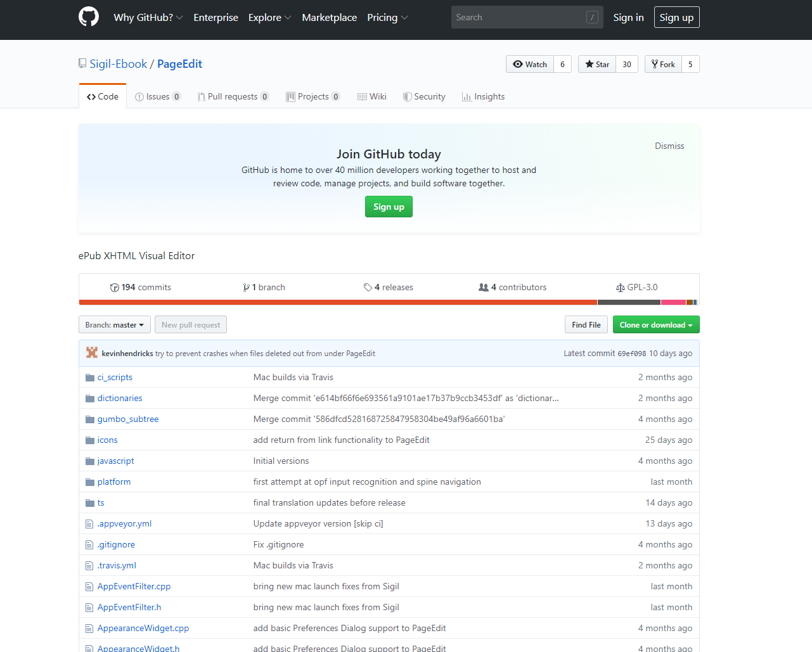Click the Sign up button in header
Screen dimensions: 812x652
[x=676, y=17]
